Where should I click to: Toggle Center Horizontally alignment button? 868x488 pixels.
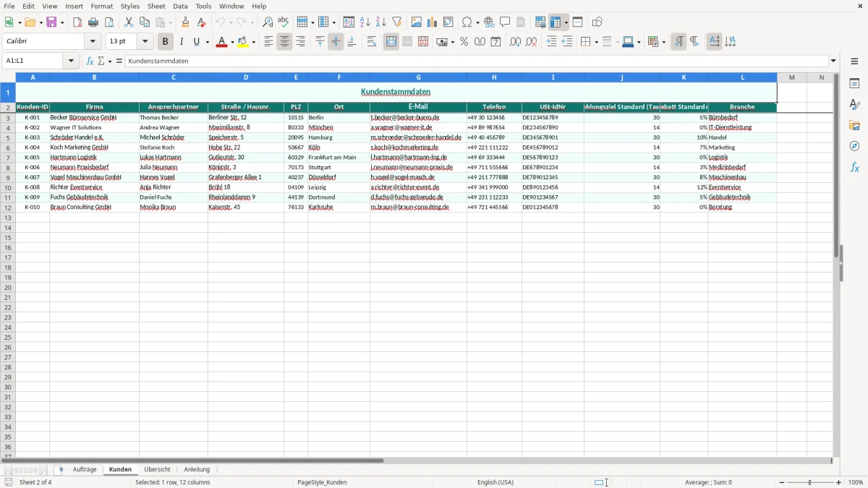[284, 42]
